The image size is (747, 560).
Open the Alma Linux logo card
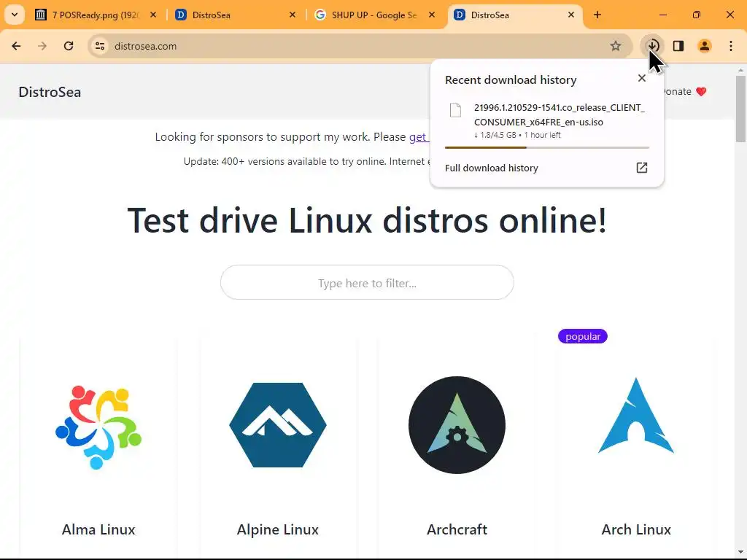point(98,426)
